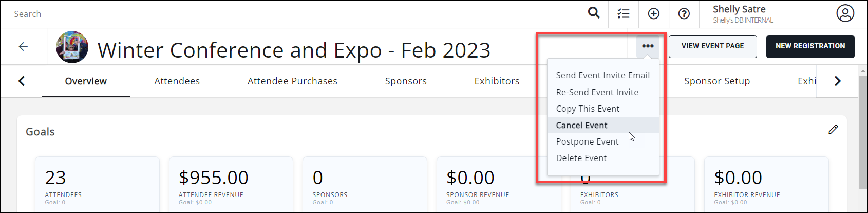
Task: Select Postpone Event option
Action: tap(587, 141)
